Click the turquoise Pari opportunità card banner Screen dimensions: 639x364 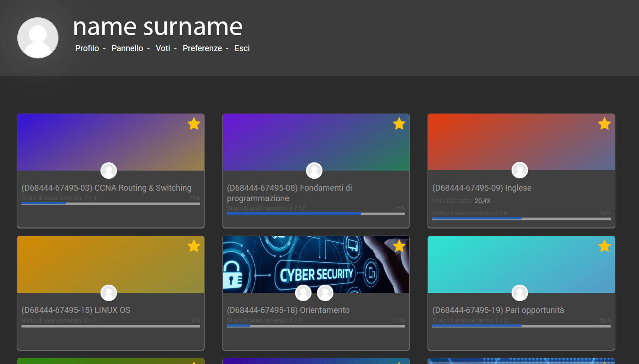point(521,264)
